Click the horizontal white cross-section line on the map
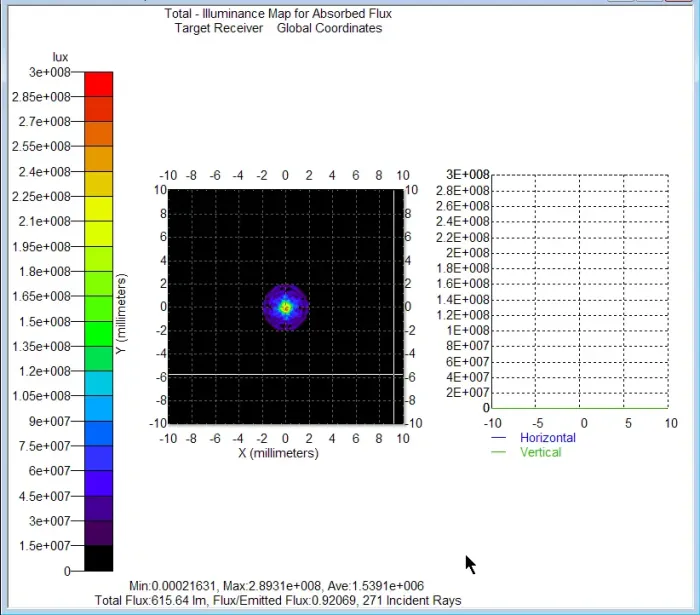The image size is (700, 615). 286,374
